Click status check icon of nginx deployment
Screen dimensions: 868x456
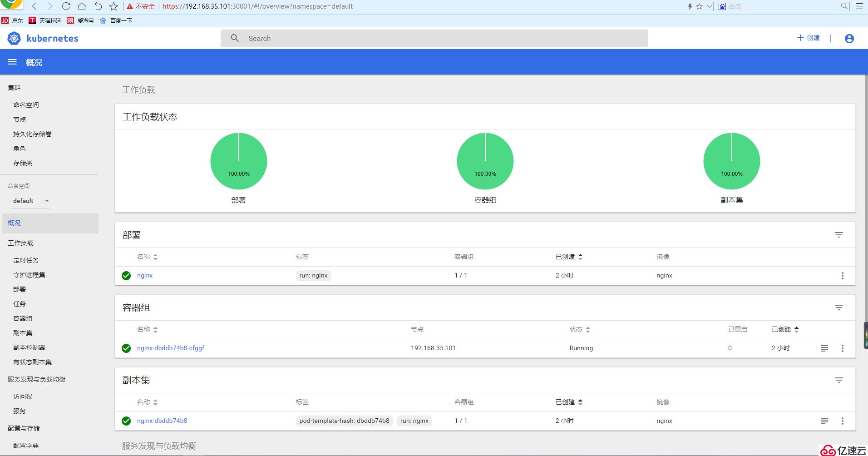click(126, 276)
